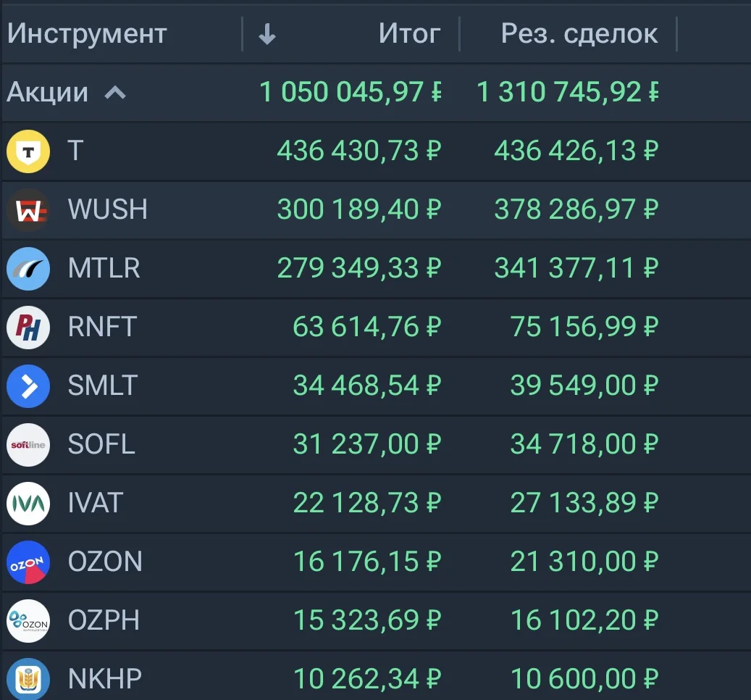Image resolution: width=751 pixels, height=700 pixels.
Task: Select the T ticker name
Action: tap(75, 151)
